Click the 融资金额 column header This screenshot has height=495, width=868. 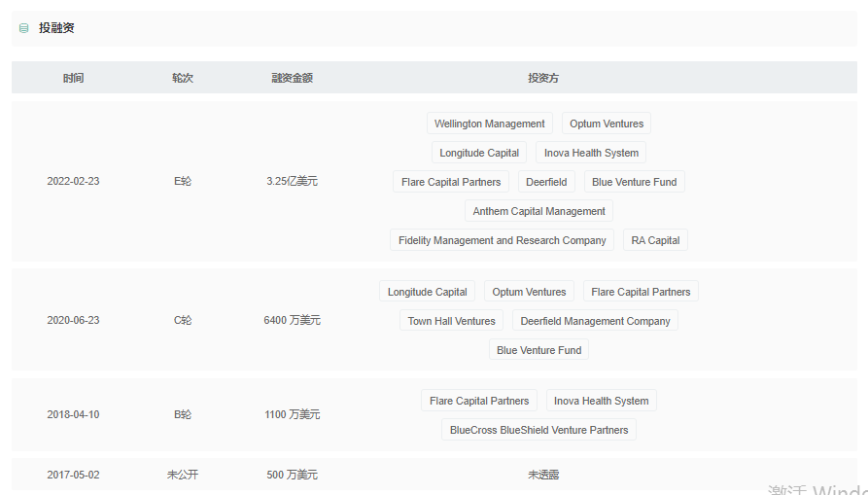pyautogui.click(x=292, y=78)
